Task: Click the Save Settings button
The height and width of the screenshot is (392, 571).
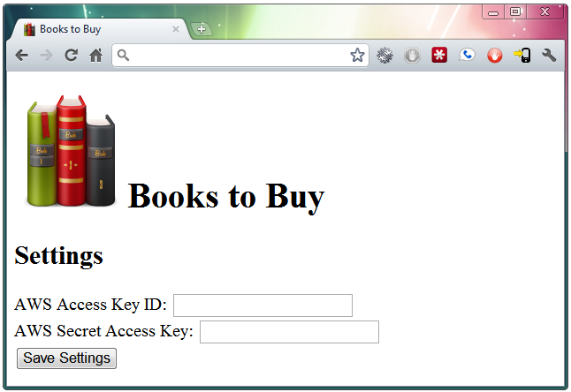Action: [x=66, y=358]
